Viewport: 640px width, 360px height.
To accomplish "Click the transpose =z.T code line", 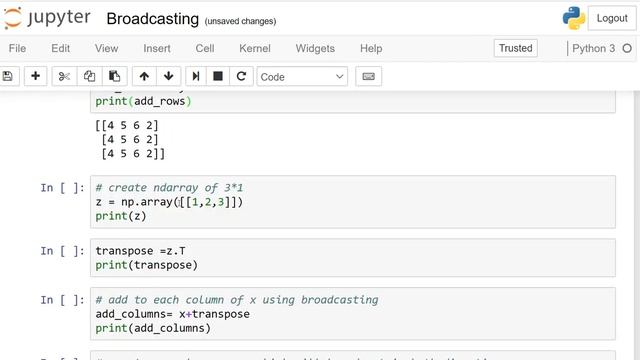I will click(x=140, y=251).
